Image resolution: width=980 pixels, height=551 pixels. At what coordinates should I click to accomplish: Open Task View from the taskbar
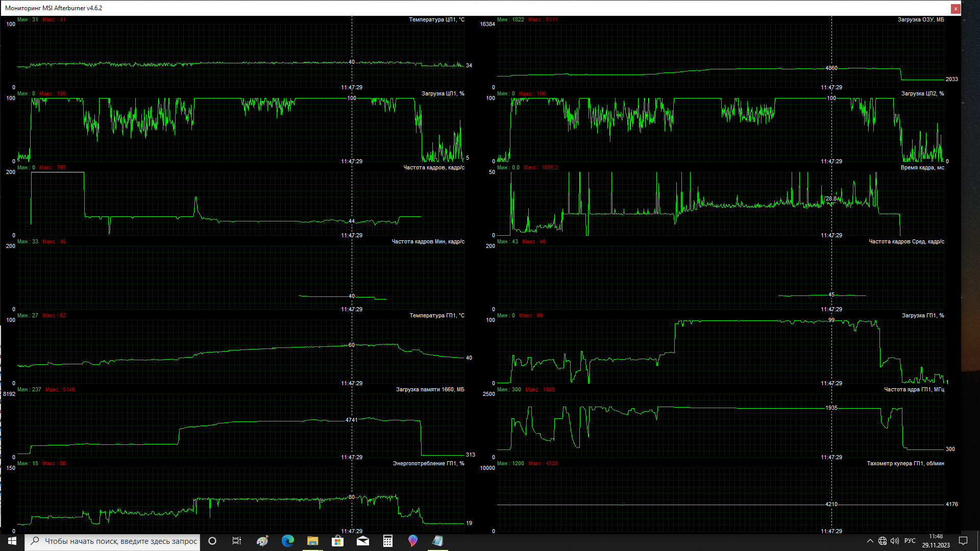pyautogui.click(x=237, y=541)
